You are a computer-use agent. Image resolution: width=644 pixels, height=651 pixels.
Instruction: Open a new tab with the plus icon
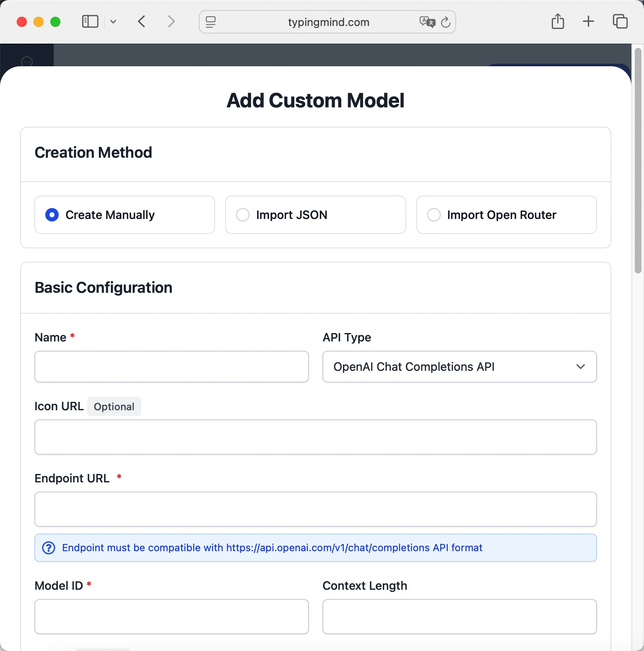[588, 21]
